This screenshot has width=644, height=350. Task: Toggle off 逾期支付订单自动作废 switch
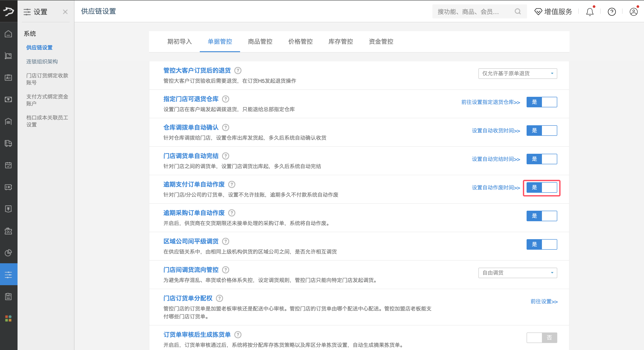pos(541,187)
